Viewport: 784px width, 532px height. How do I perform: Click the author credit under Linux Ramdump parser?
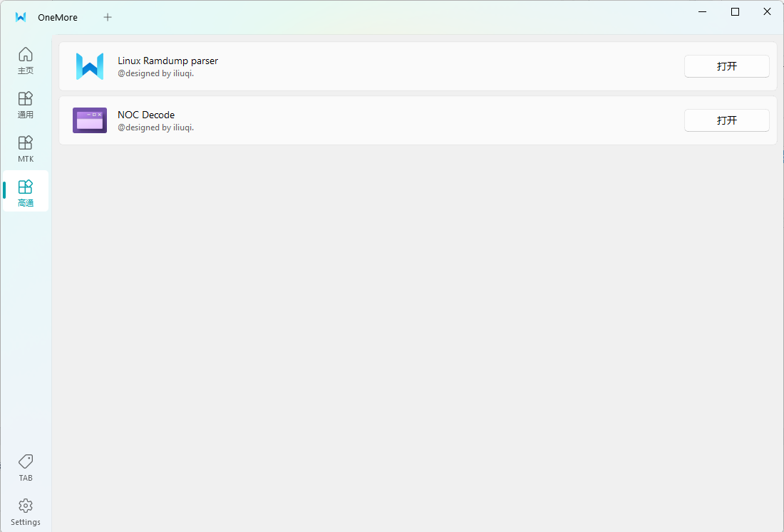155,73
